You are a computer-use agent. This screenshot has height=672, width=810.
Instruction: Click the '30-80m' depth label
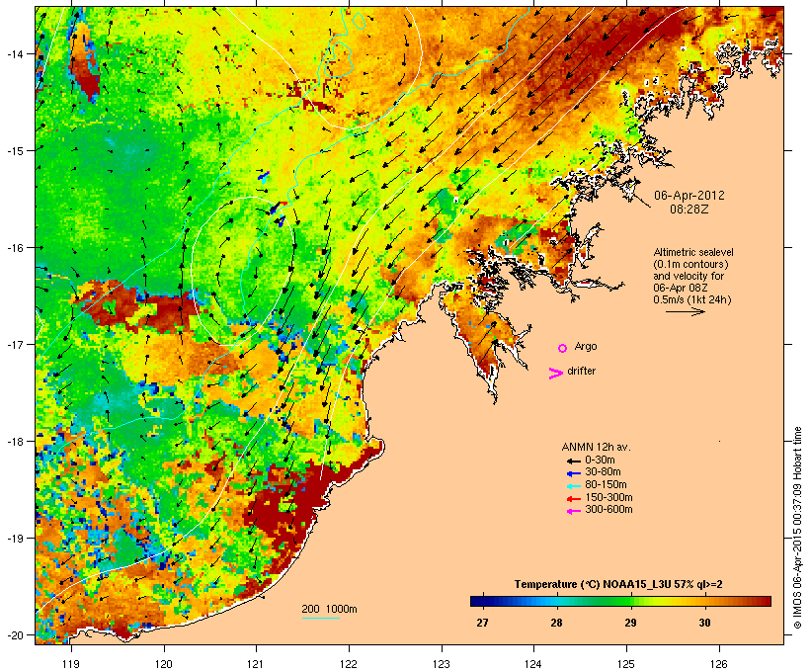pyautogui.click(x=603, y=472)
